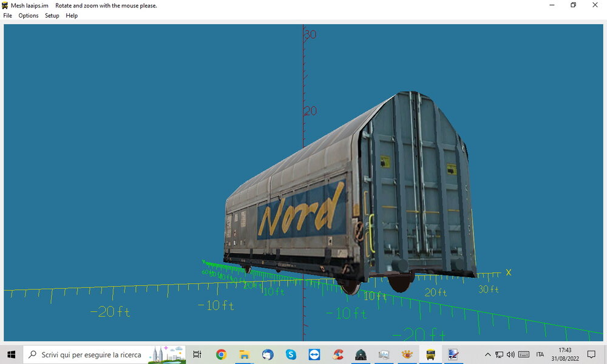Viewport: 607px width, 364px height.
Task: Open the Windows Start menu
Action: 11,354
